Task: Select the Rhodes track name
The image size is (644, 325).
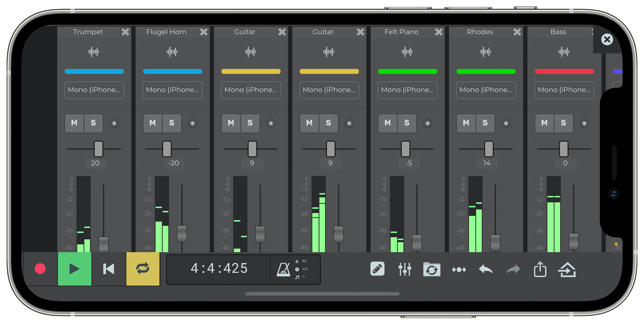Action: (x=480, y=32)
